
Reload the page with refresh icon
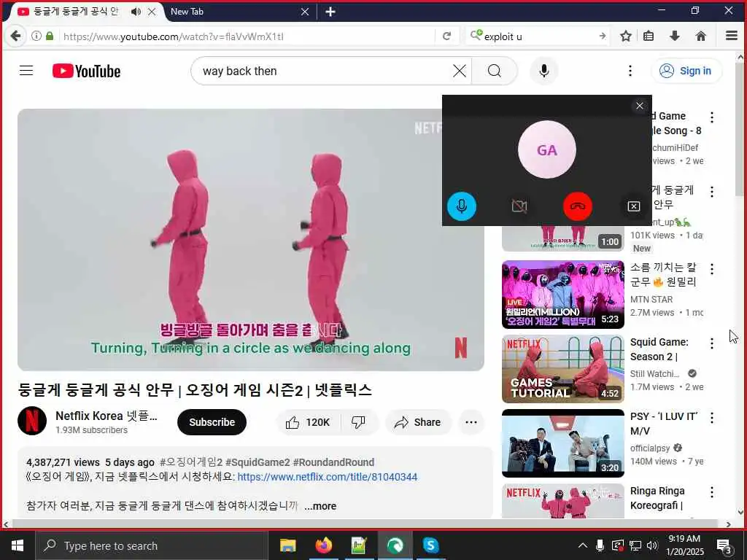(x=446, y=36)
